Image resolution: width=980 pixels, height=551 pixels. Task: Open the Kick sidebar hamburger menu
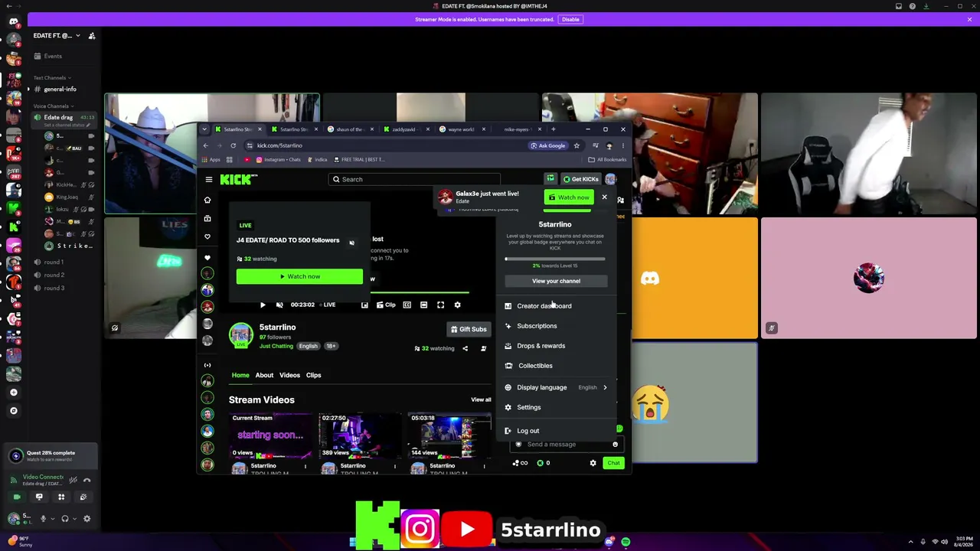point(209,179)
